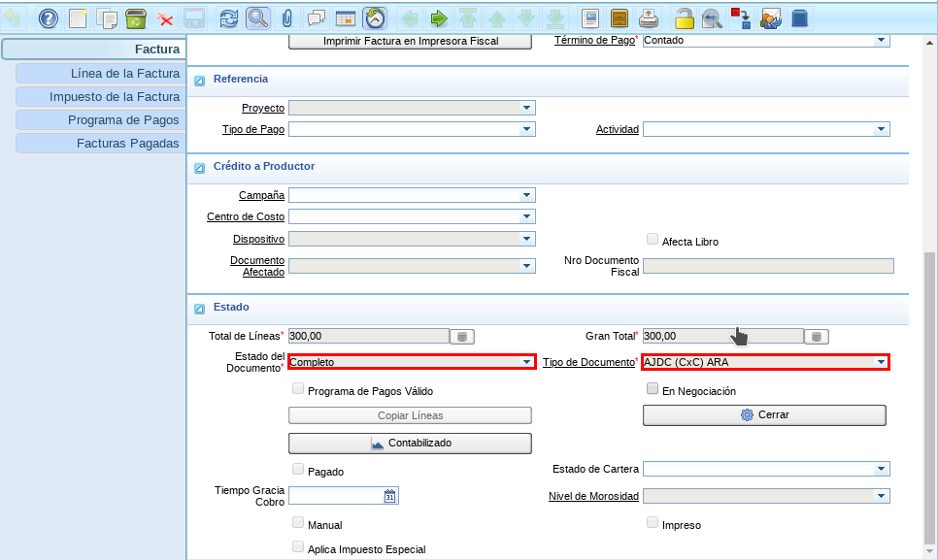
Task: Click the History records clock icon
Action: (x=375, y=18)
